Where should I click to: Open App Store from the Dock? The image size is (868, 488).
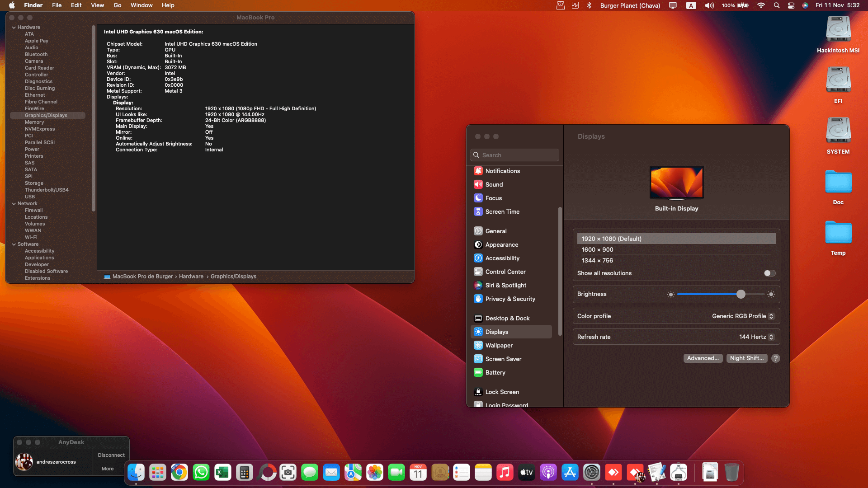point(570,473)
